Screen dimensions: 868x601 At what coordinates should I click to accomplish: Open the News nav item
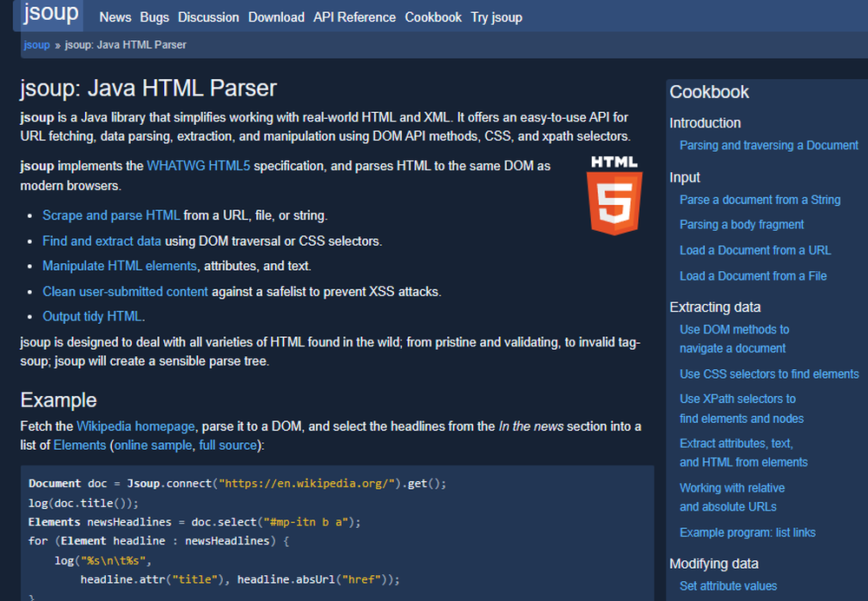coord(115,17)
